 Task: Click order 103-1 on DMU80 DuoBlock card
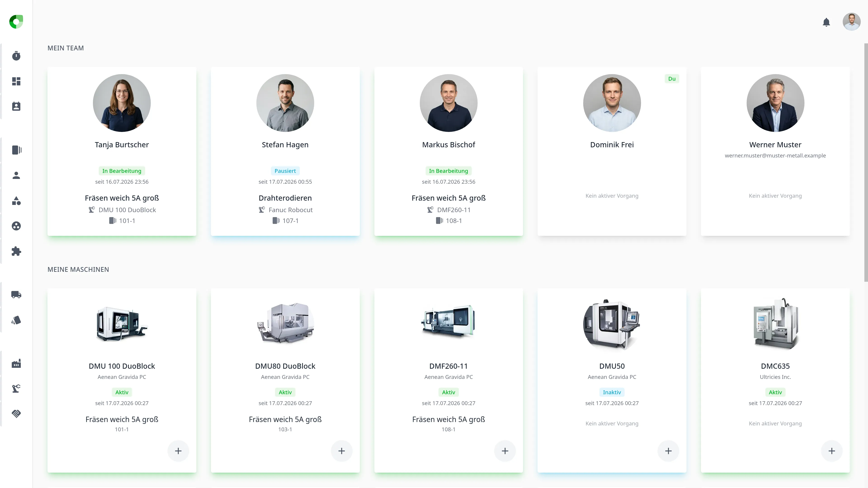[x=285, y=429]
